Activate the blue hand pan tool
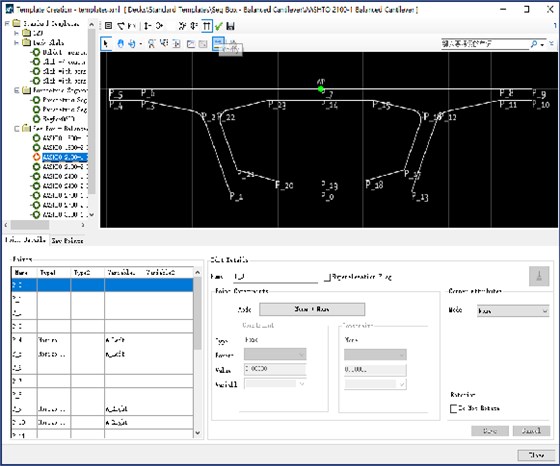This screenshot has height=466, width=560. 120,44
